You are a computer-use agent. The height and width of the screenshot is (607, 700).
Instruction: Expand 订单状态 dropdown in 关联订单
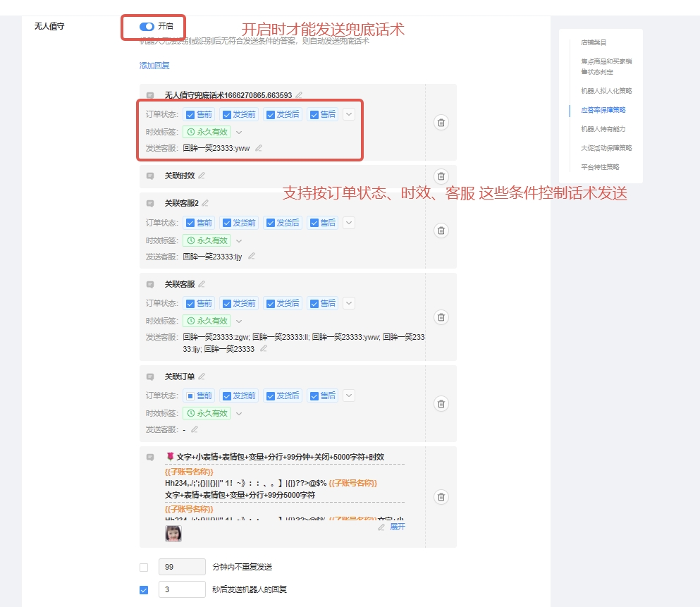pos(349,396)
